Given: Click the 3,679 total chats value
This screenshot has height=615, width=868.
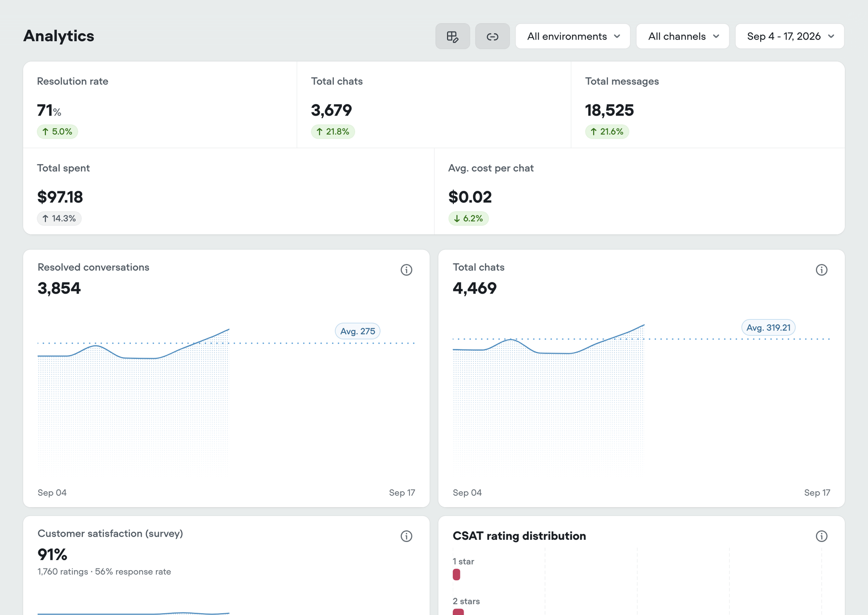Looking at the screenshot, I should (331, 110).
